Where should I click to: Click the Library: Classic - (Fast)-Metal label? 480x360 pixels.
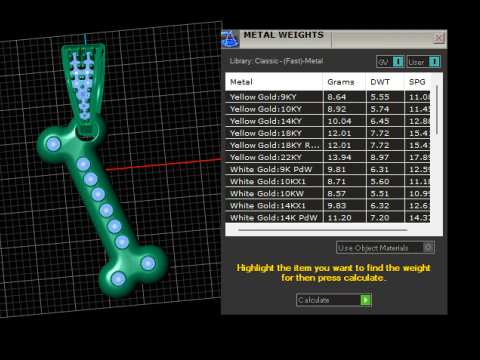276,61
